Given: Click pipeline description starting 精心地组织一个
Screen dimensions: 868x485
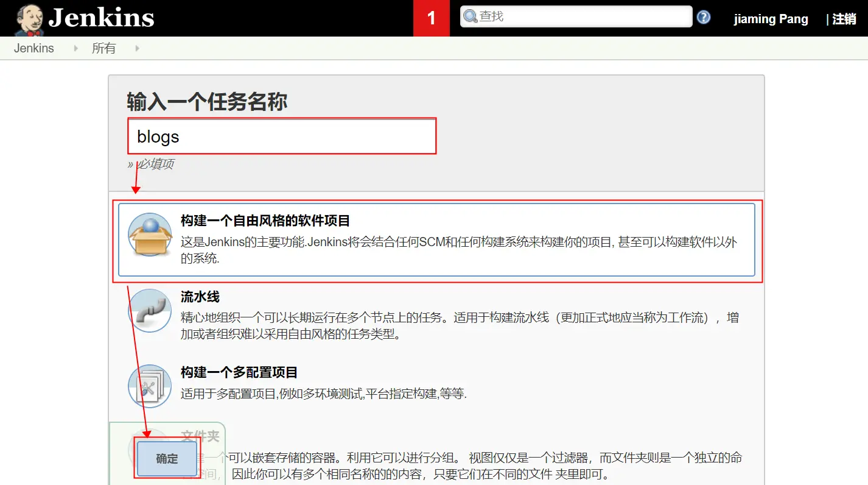Looking at the screenshot, I should point(460,326).
